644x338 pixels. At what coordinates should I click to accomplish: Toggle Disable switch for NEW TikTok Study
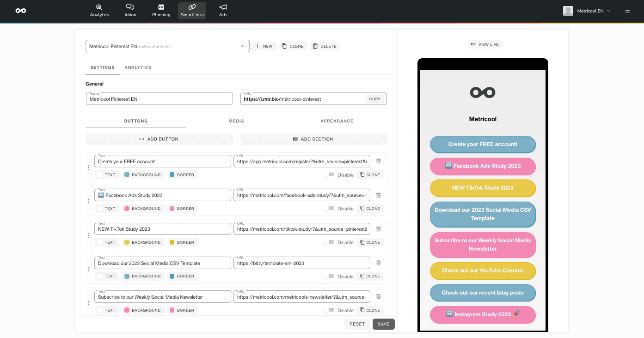329,242
